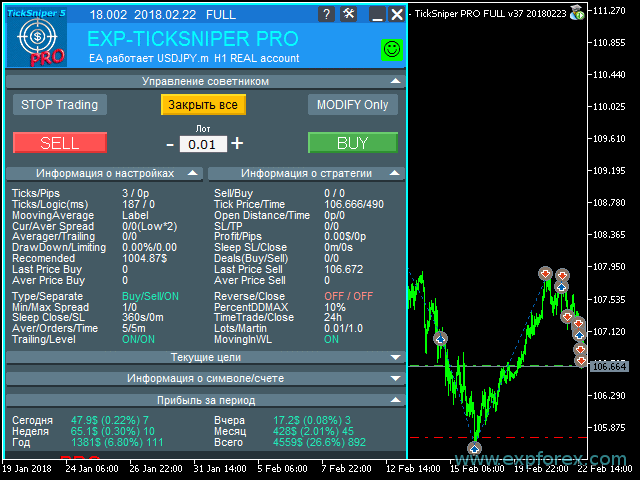Toggle the Buy/Sell/ON Type/Separate value
640x480 pixels.
pos(150,296)
